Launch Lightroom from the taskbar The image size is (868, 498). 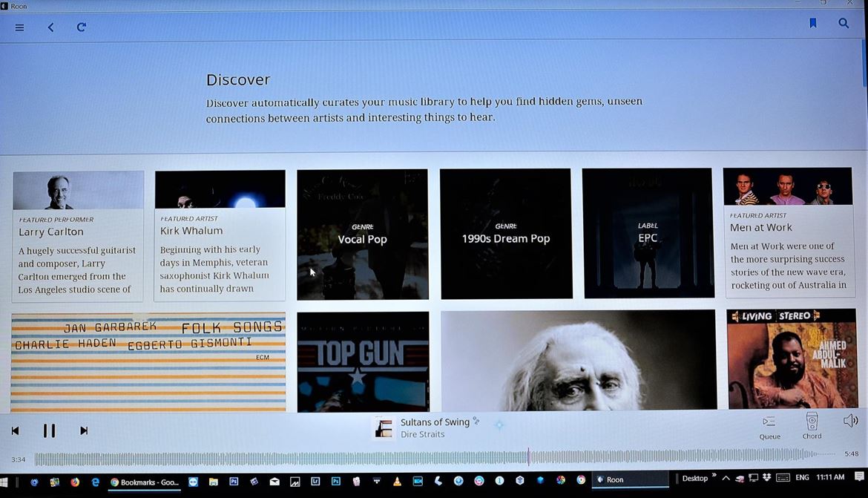(315, 482)
